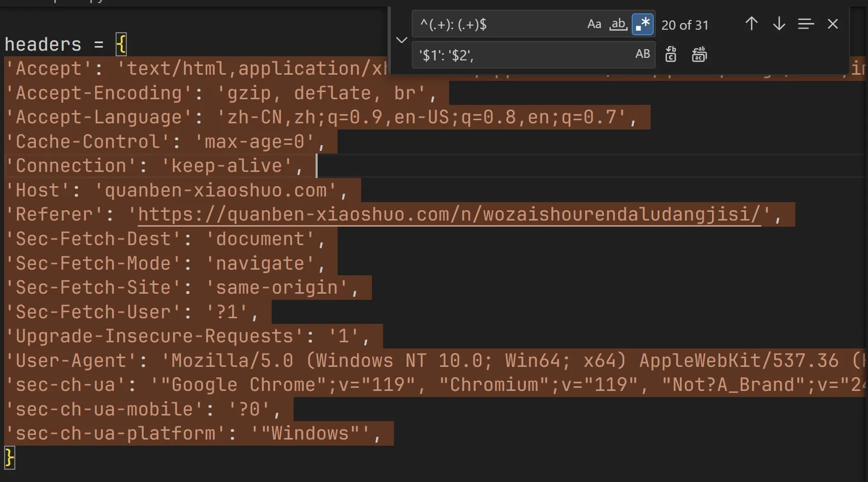Toggle Match Whole Word option

coord(618,24)
